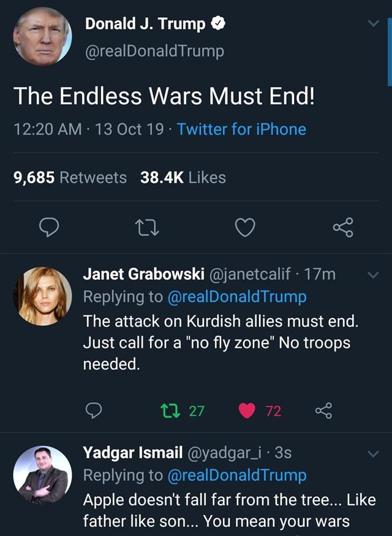Screen dimensions: 392x536
Task: Expand options chevron on Yadgar Ismail's reply
Action: tap(373, 454)
